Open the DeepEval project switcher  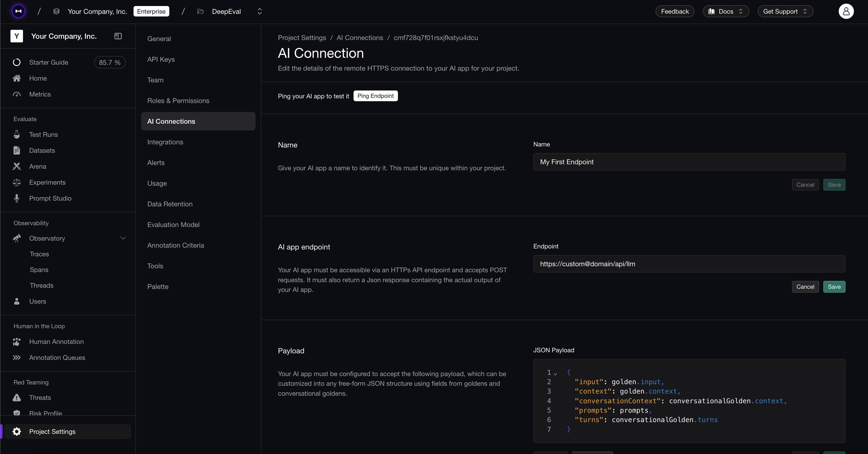coord(259,12)
